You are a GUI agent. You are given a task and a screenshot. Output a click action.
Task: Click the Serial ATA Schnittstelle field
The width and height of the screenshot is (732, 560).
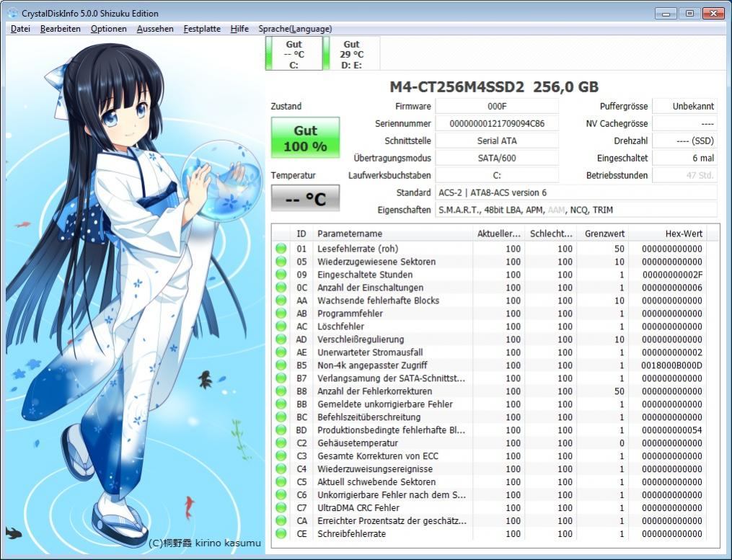pos(497,141)
